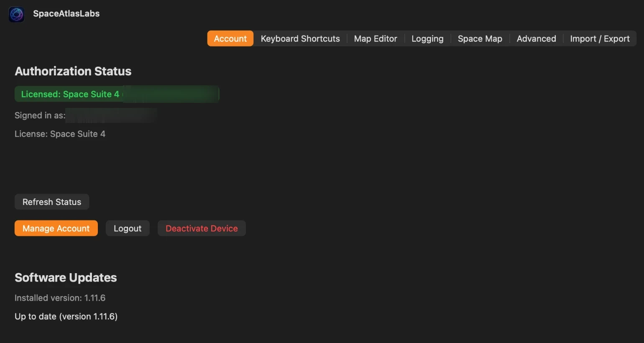Viewport: 644px width, 343px height.
Task: Switch to the Advanced tab
Action: [x=537, y=38]
